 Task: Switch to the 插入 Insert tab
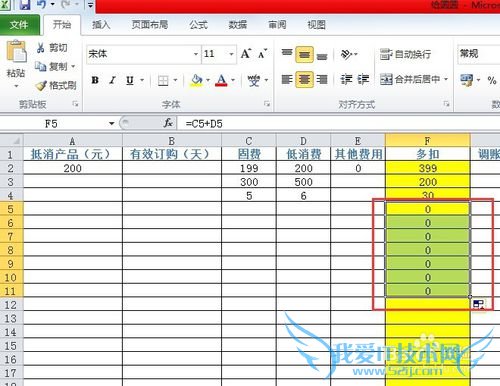[101, 25]
